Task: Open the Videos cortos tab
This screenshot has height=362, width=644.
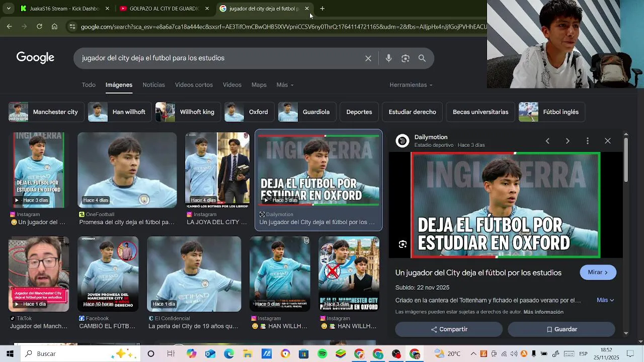Action: (194, 85)
